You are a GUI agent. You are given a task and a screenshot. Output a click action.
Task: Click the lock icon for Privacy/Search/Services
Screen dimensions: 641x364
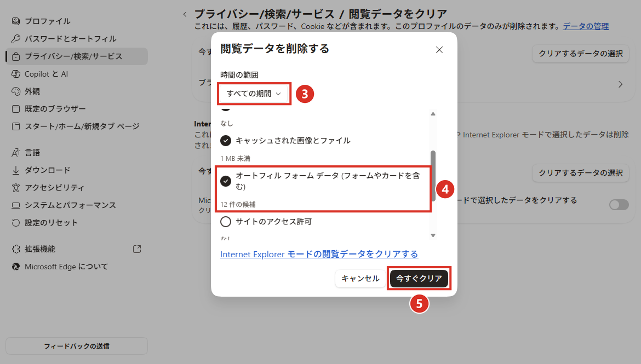tap(15, 56)
